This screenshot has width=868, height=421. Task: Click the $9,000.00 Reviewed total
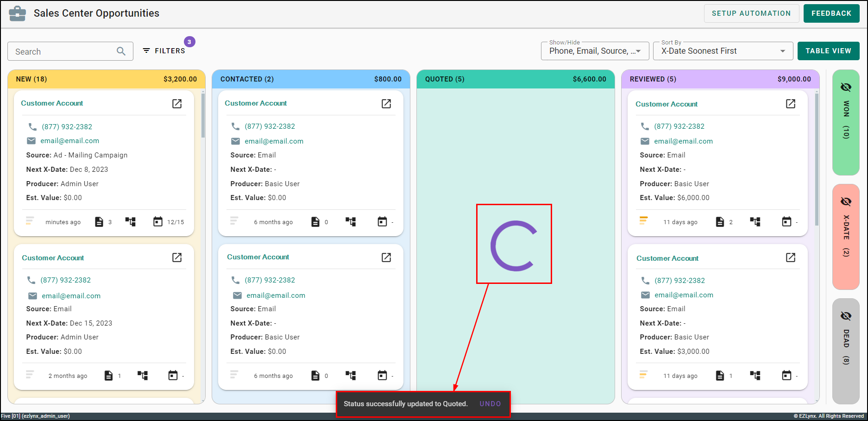coord(794,79)
